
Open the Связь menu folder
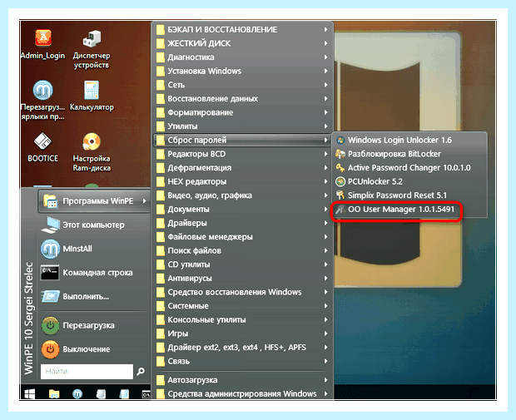242,361
